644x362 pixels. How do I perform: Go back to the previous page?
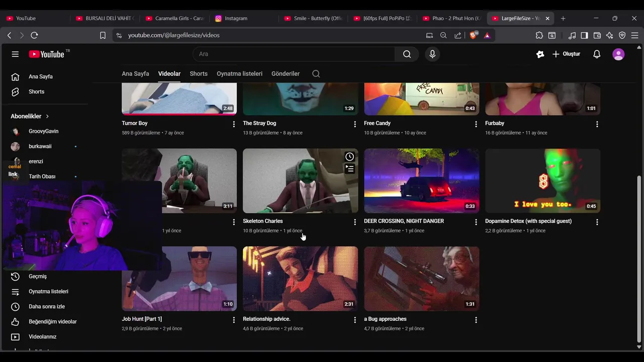pyautogui.click(x=9, y=35)
